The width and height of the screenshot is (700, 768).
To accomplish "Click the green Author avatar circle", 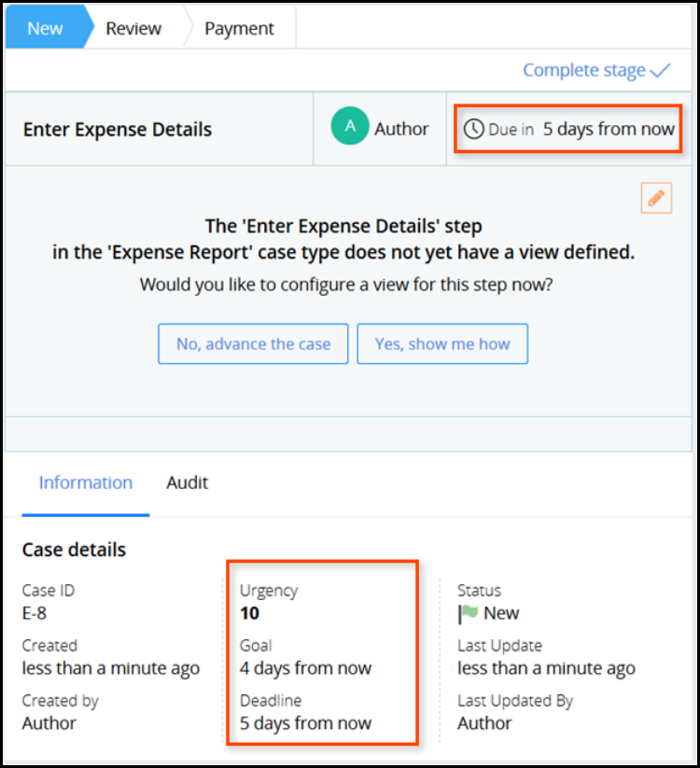I will pyautogui.click(x=350, y=129).
